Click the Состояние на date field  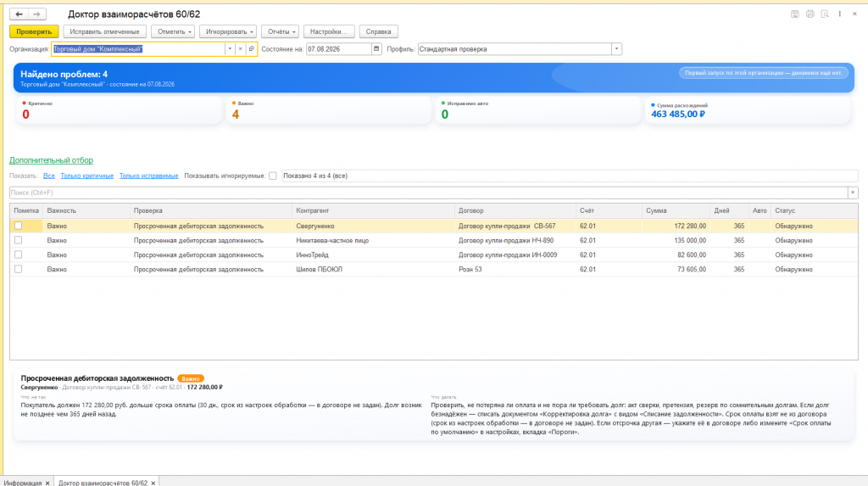(339, 48)
